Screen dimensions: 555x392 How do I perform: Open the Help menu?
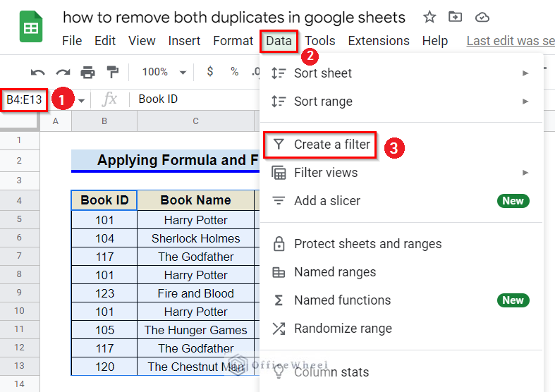coord(435,41)
